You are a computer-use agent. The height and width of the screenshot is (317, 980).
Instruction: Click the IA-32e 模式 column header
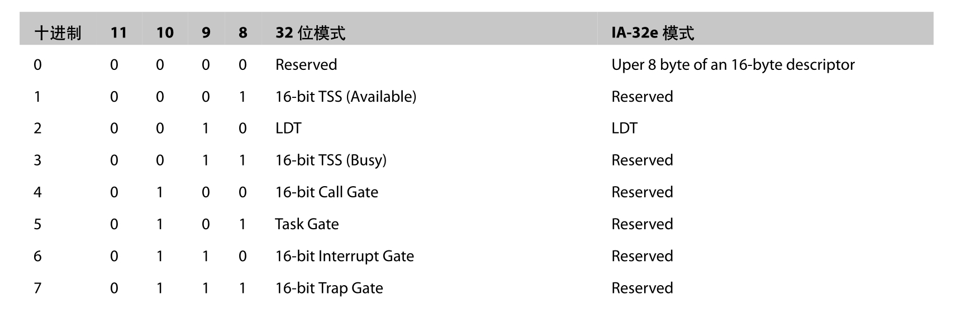(652, 33)
